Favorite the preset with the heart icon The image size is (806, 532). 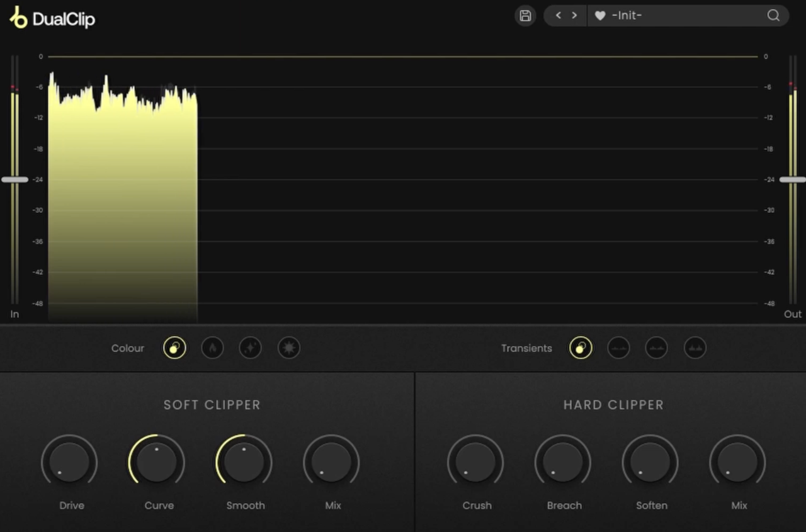[x=600, y=16]
